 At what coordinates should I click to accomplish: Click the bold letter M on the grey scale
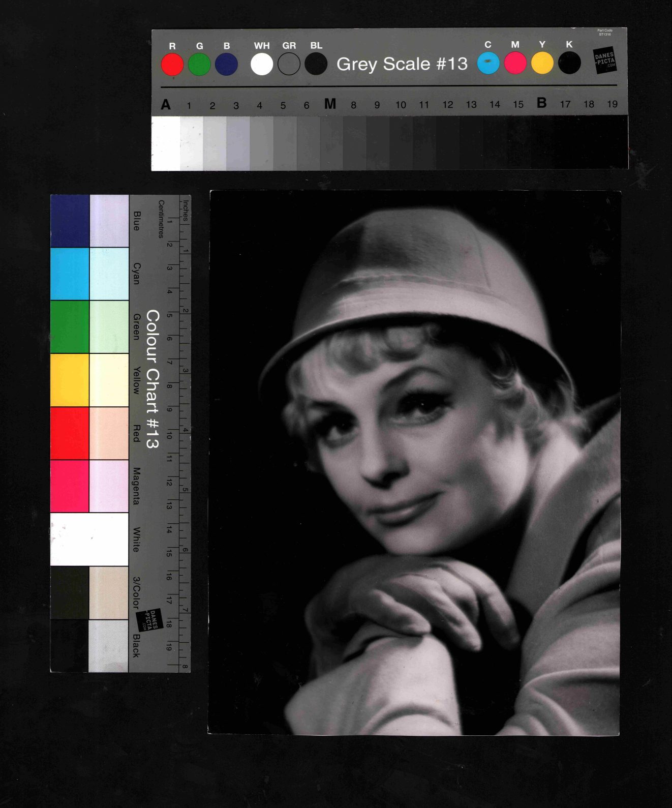[330, 104]
